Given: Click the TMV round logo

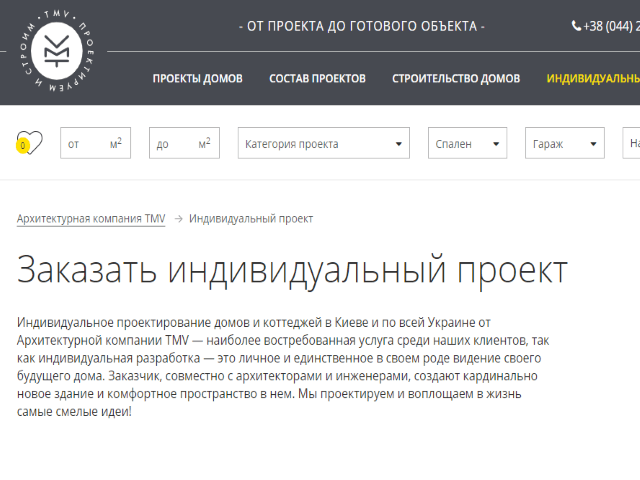Looking at the screenshot, I should [x=57, y=51].
